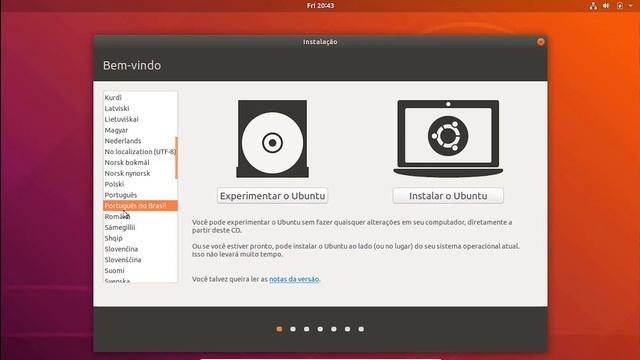Click the Experimentar o Ubuntu button

click(x=272, y=196)
